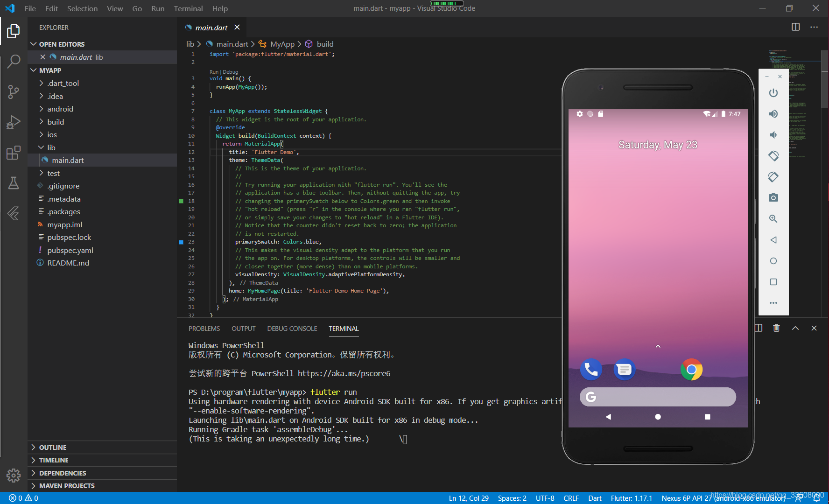
Task: Collapse MYAPP folder section
Action: pos(102,70)
